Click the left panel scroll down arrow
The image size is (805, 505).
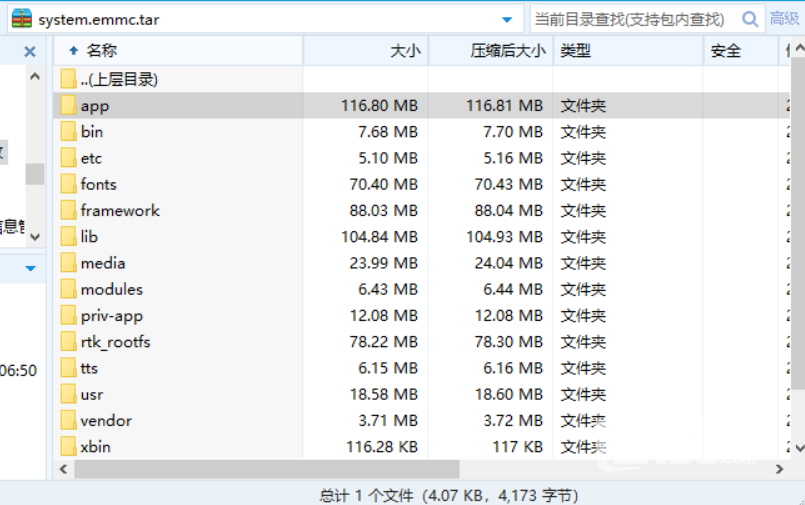[35, 237]
